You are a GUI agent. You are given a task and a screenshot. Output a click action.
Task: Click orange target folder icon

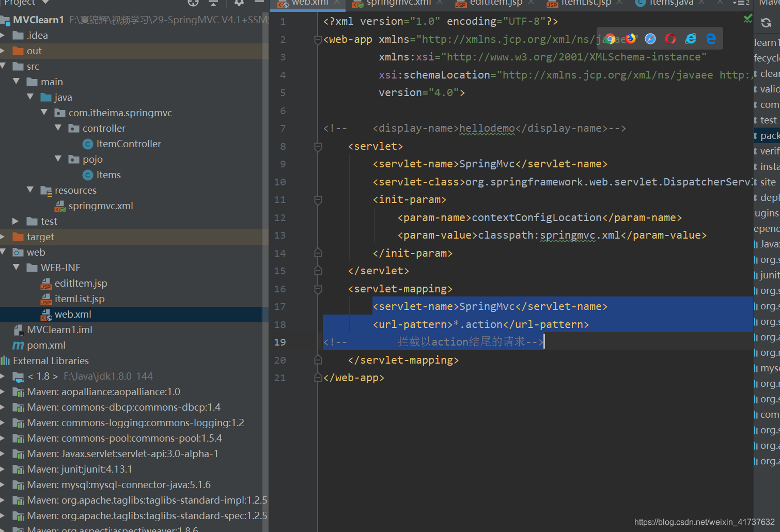(18, 237)
